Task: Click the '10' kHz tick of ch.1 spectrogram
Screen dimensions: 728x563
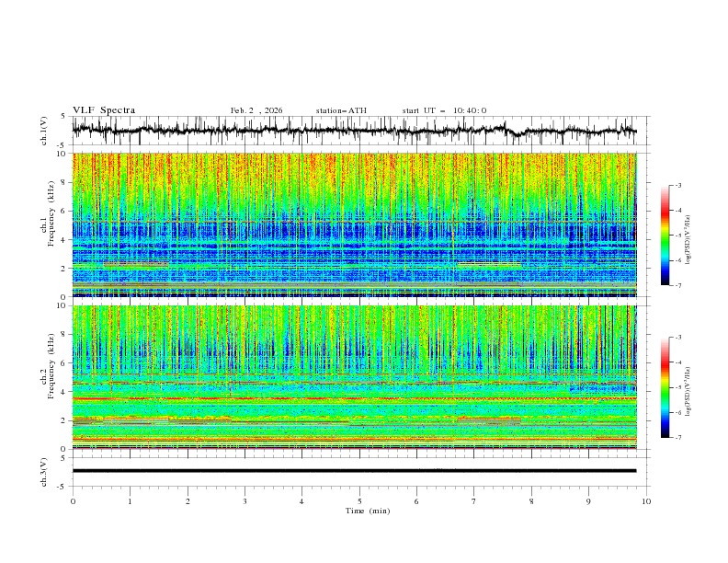Action: point(63,154)
